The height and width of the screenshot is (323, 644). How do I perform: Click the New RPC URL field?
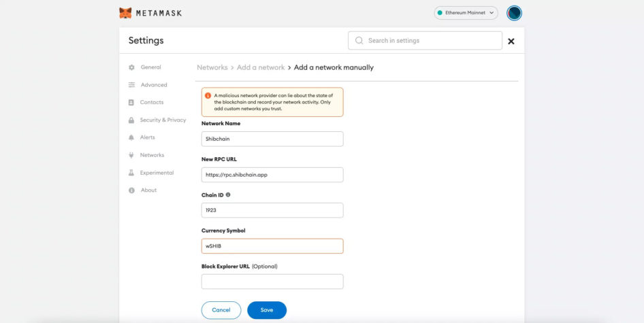(x=272, y=175)
